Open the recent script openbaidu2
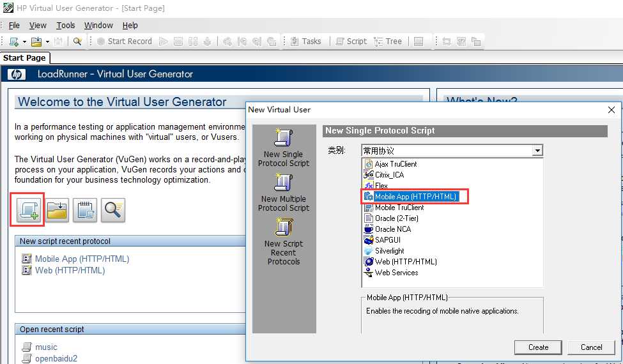The width and height of the screenshot is (623, 364). tap(56, 358)
